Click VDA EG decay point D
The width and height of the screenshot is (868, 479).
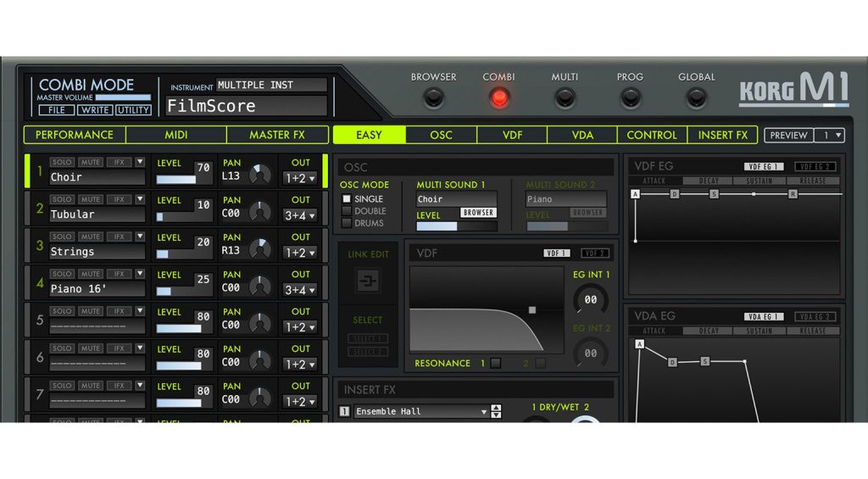coord(672,362)
